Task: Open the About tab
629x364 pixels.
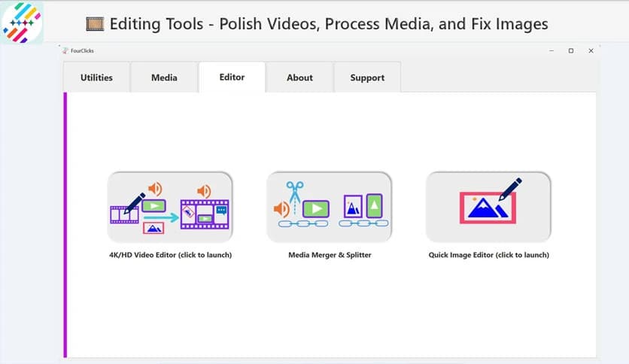Action: [299, 77]
